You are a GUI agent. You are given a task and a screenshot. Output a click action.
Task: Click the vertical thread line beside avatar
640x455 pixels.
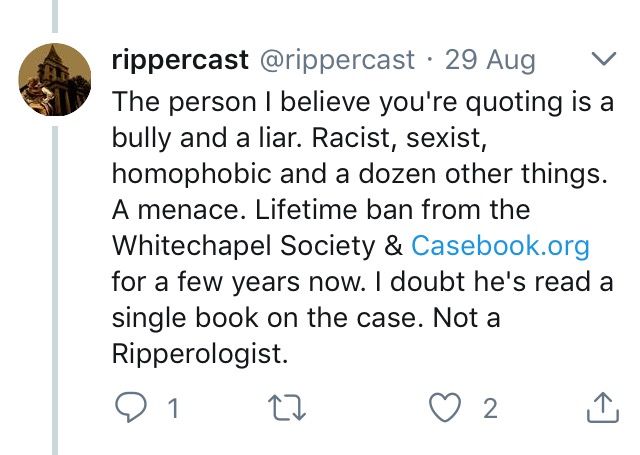coord(56,300)
